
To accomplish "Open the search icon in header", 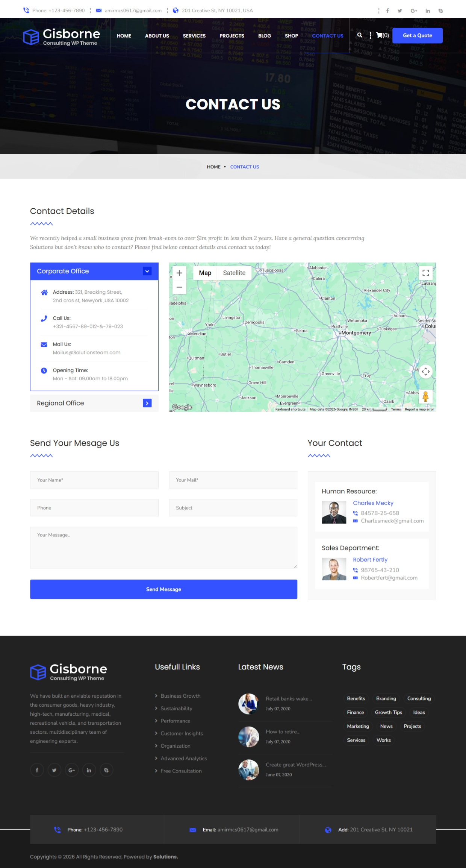I will (360, 35).
